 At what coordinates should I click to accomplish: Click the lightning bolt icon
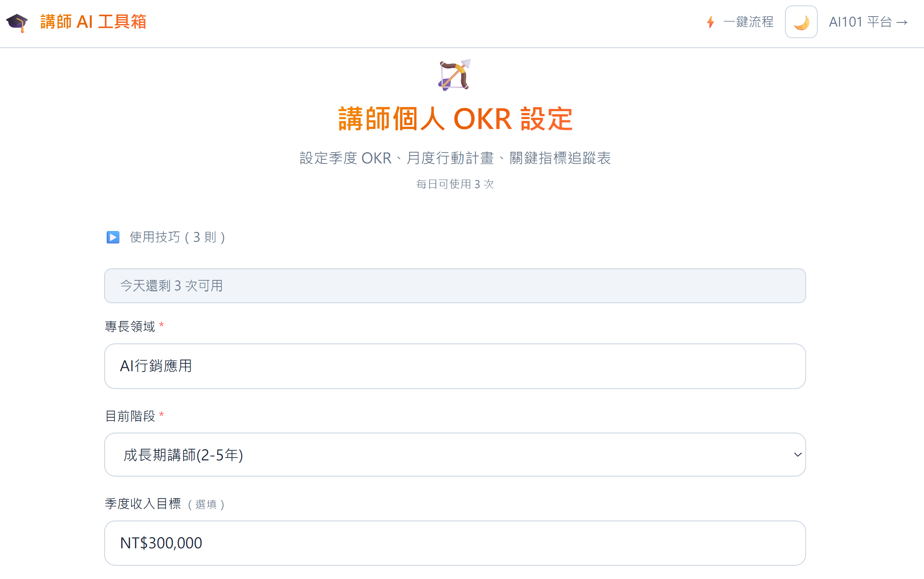[710, 22]
